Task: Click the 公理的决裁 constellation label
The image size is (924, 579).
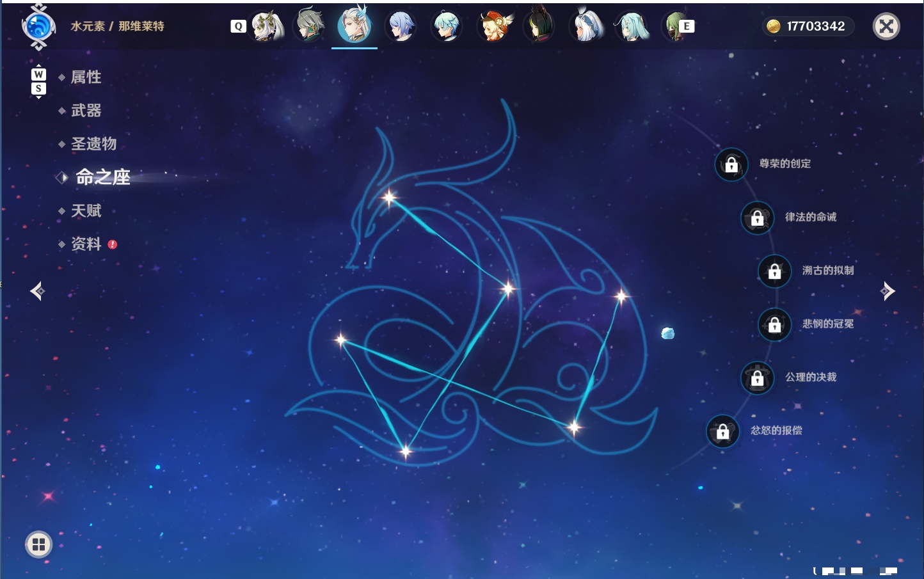Action: coord(811,377)
